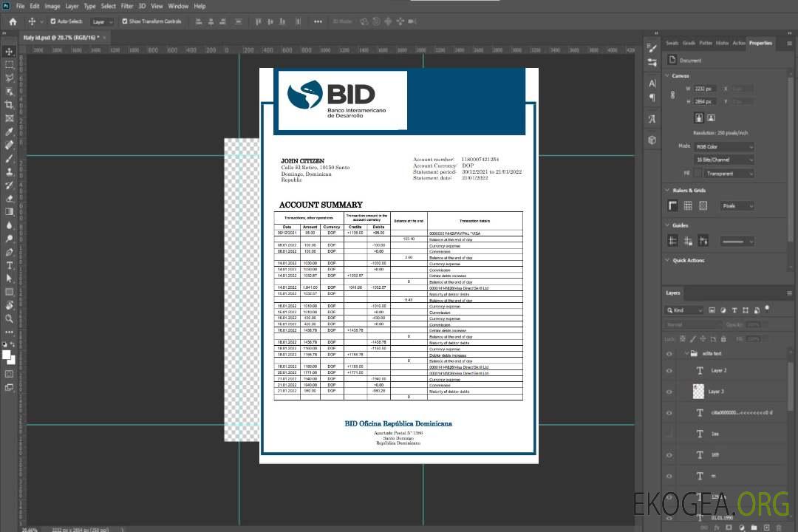The height and width of the screenshot is (532, 798).
Task: Open the Paragraph panel icon
Action: coord(652,98)
